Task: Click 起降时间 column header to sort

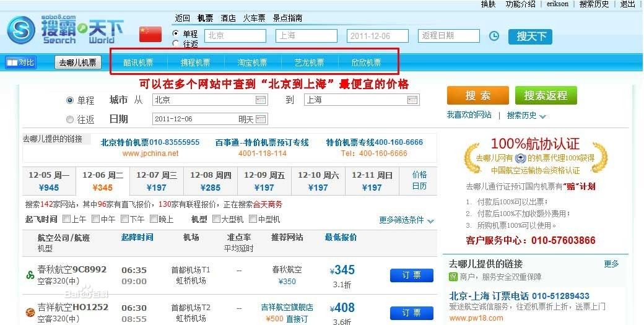Action: [137, 237]
